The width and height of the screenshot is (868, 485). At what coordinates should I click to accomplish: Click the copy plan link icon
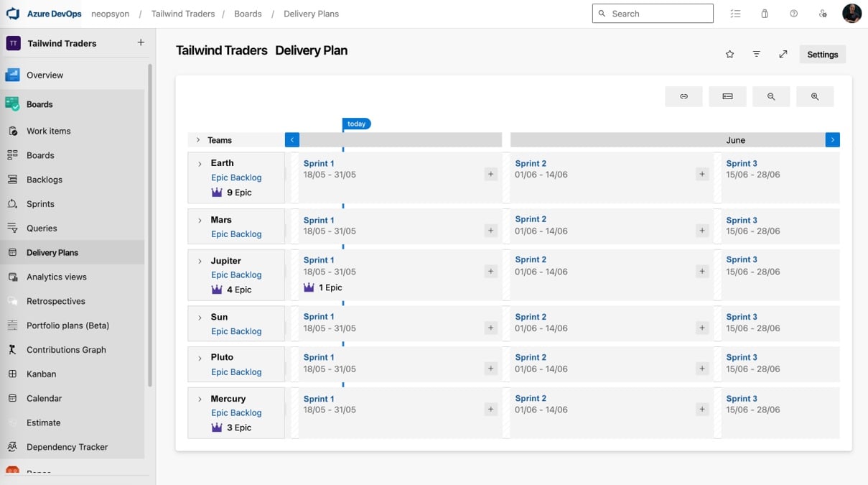coord(683,96)
